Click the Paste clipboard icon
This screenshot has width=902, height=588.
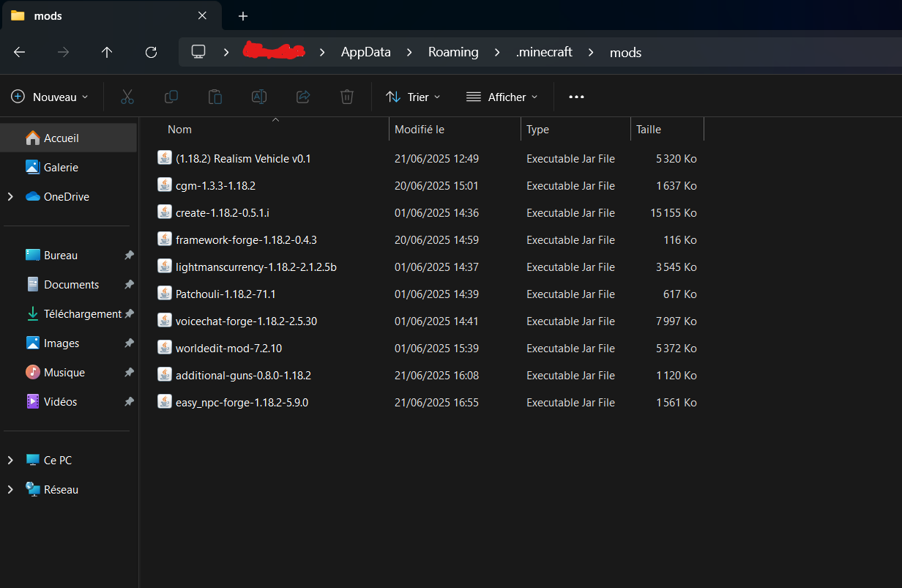point(215,97)
